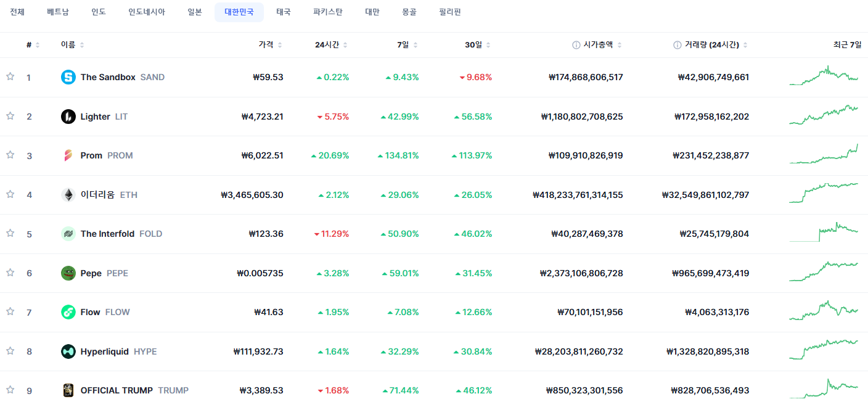Click The Sandbox coin logo icon
The width and height of the screenshot is (868, 407).
point(68,77)
